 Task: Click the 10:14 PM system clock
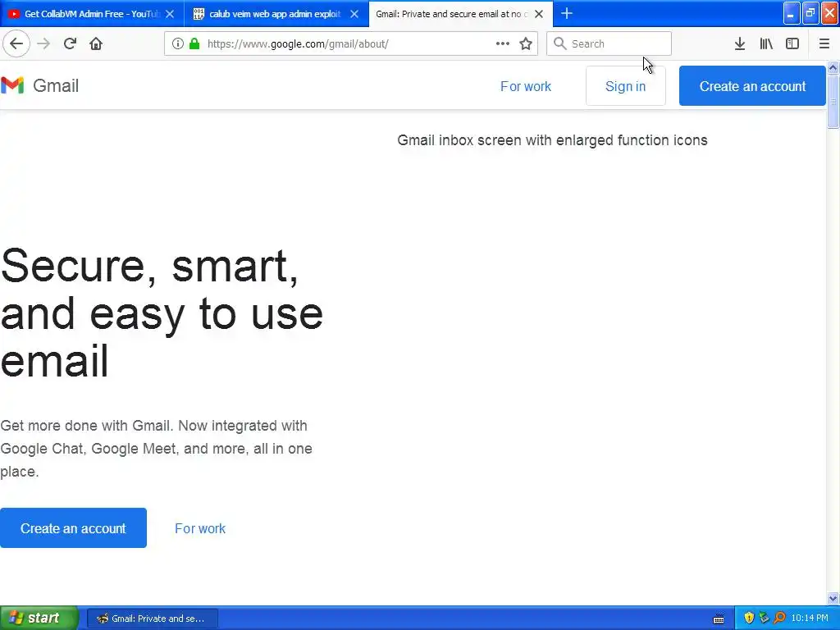tap(810, 619)
